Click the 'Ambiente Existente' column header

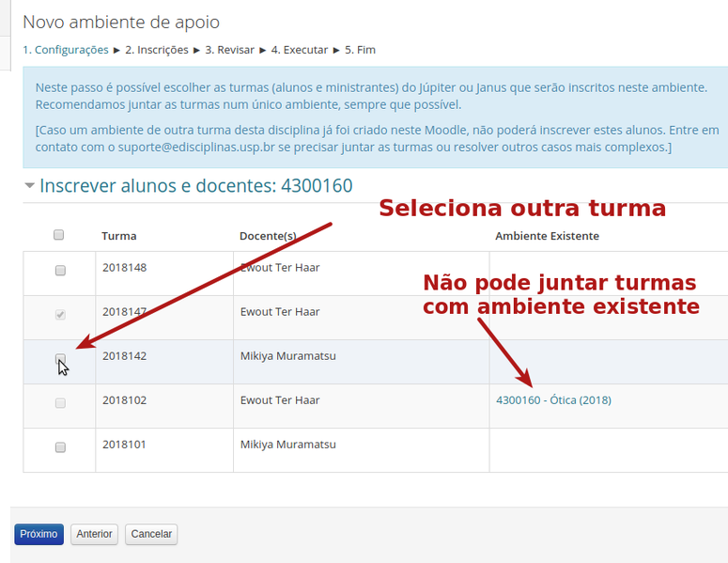(547, 236)
